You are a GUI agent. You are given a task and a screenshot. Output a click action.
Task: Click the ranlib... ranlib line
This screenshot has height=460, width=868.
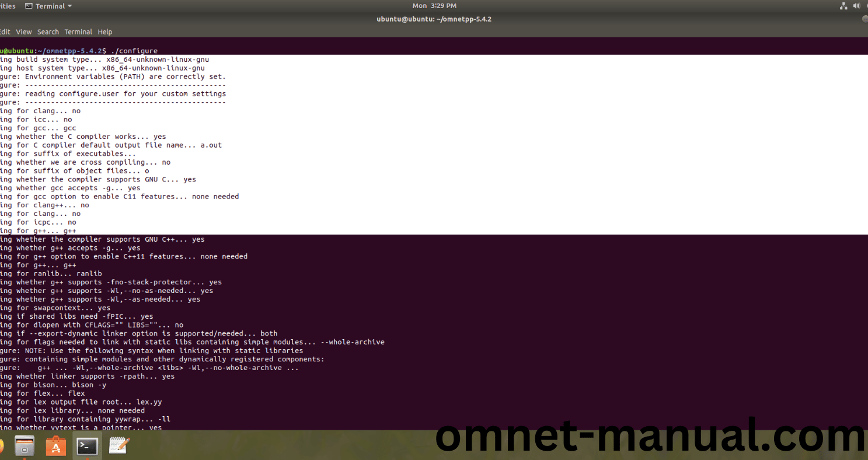pos(51,274)
